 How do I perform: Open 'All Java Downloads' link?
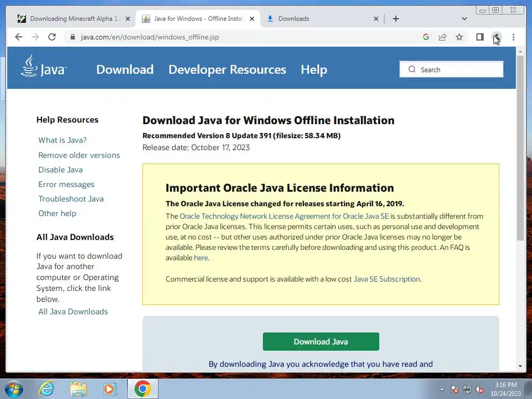(73, 312)
